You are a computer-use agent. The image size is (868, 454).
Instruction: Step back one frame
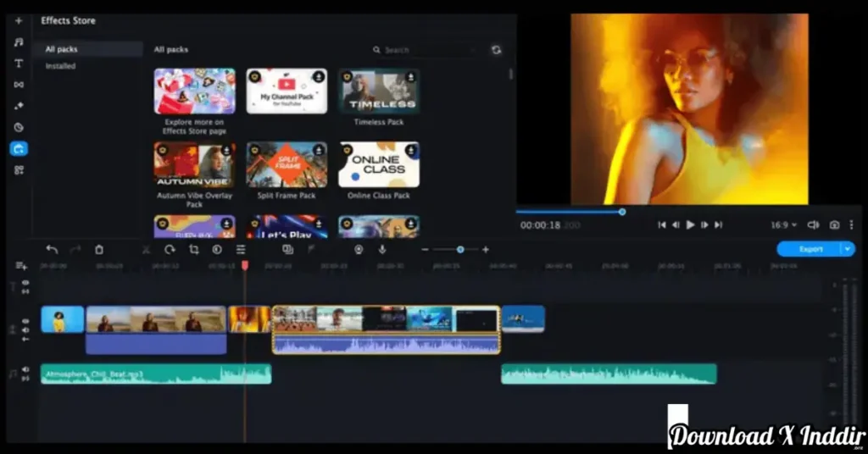(676, 224)
